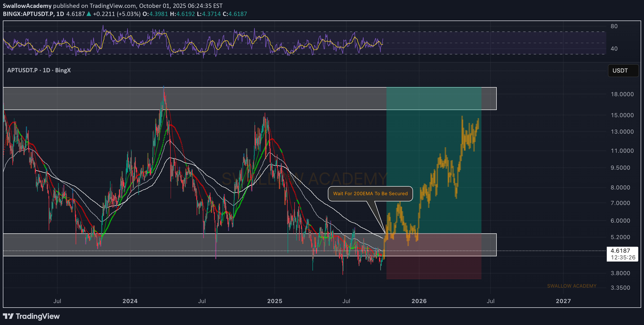Screen dimensions: 644x325
Task: Click the RSI indicator 80 level label
Action: pyautogui.click(x=614, y=26)
